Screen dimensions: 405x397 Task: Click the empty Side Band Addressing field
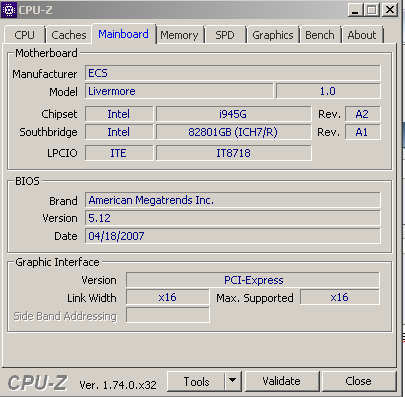168,315
